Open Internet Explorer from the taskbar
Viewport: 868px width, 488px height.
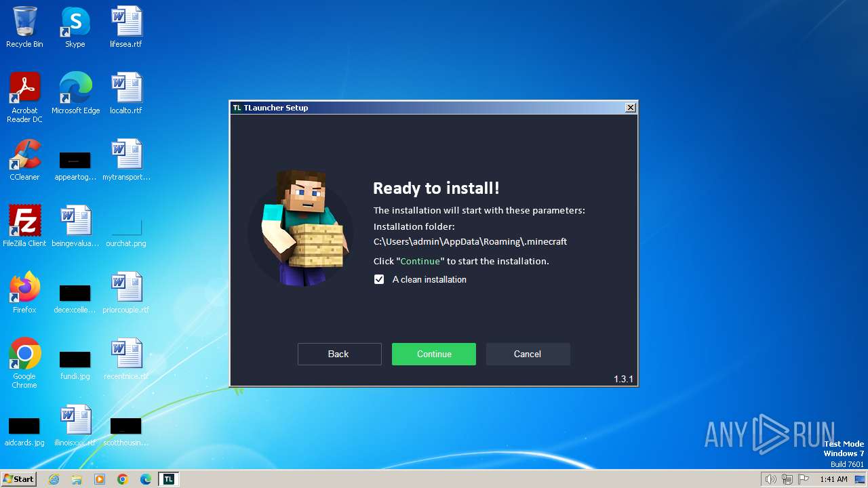coord(54,479)
